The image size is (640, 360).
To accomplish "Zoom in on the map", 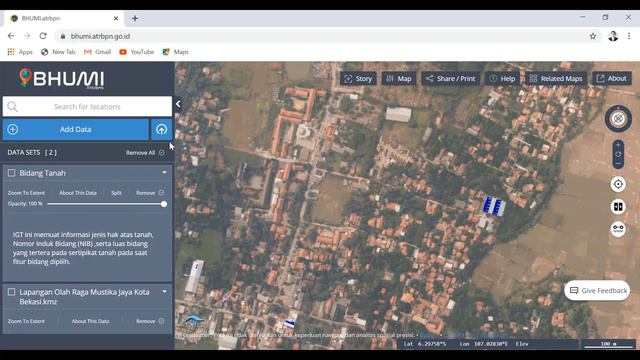I will (618, 145).
